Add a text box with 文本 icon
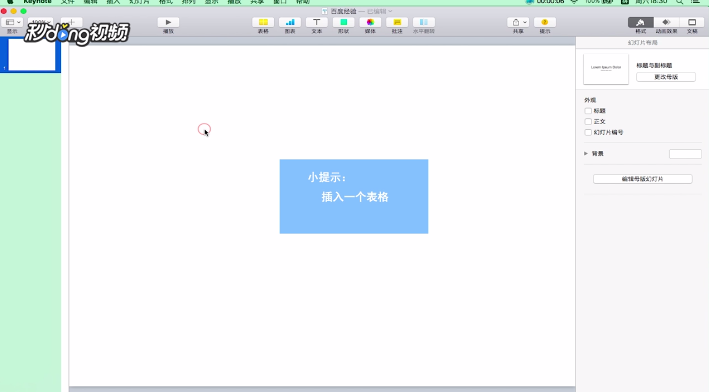 (x=317, y=22)
